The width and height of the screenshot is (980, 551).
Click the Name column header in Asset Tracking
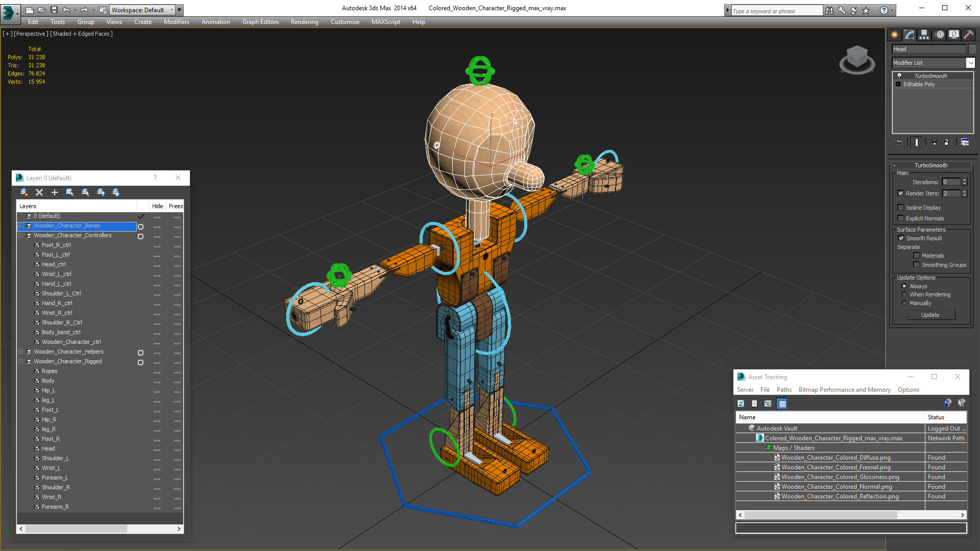point(830,417)
